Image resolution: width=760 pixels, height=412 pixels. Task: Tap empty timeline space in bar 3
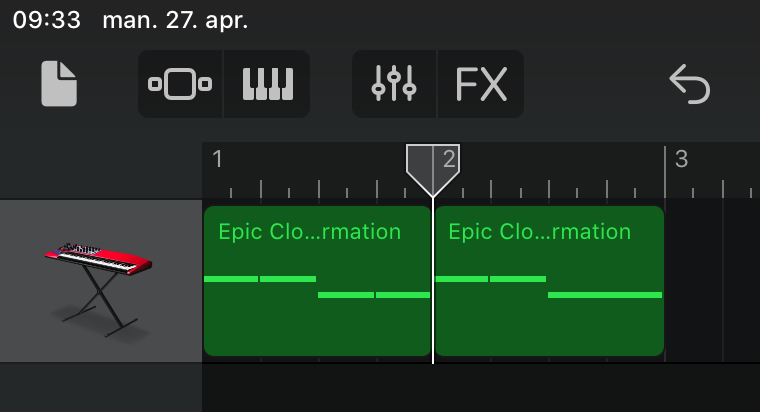(712, 280)
